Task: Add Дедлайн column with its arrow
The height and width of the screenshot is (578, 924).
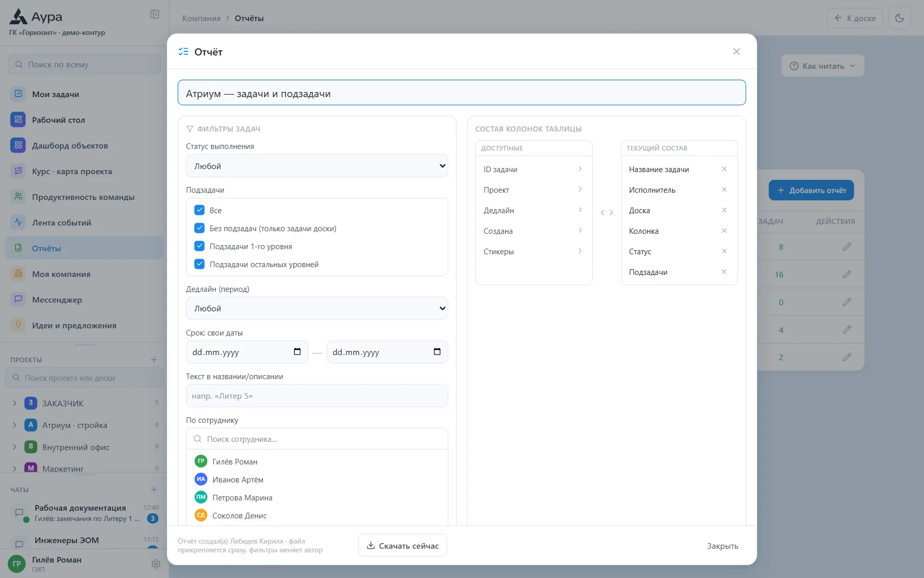Action: [580, 210]
